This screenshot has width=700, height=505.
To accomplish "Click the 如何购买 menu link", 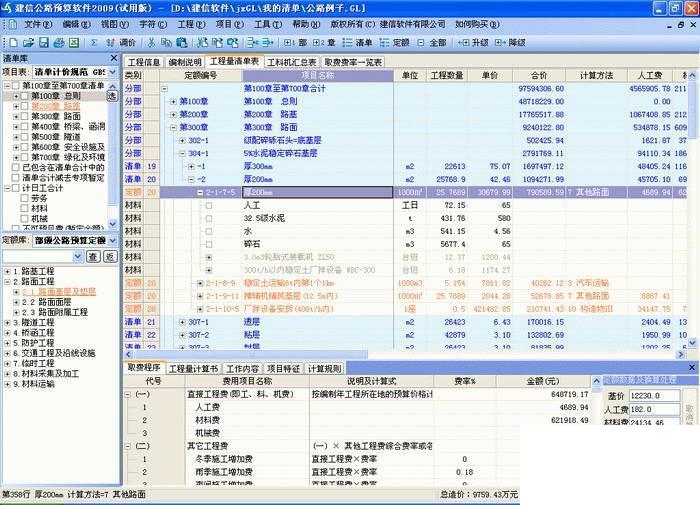I will 477,25.
